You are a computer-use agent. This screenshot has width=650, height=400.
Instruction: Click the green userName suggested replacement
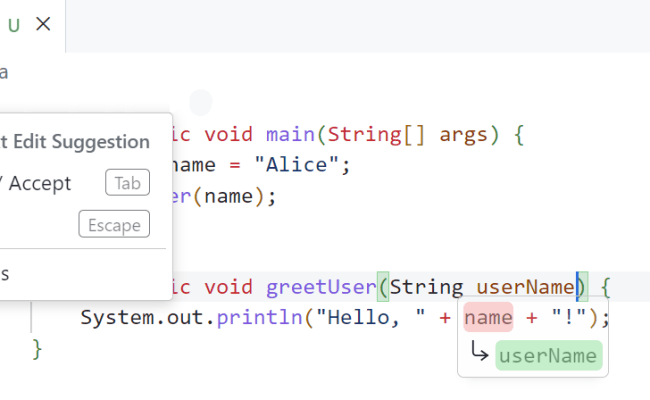(x=548, y=356)
